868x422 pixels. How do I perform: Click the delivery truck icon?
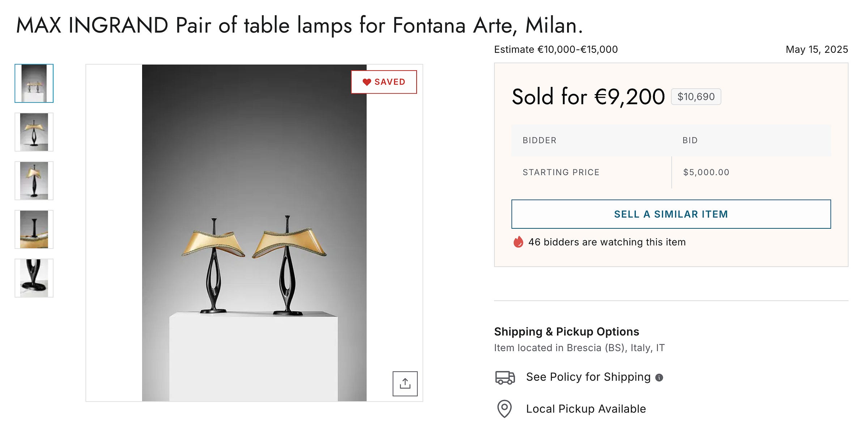505,377
